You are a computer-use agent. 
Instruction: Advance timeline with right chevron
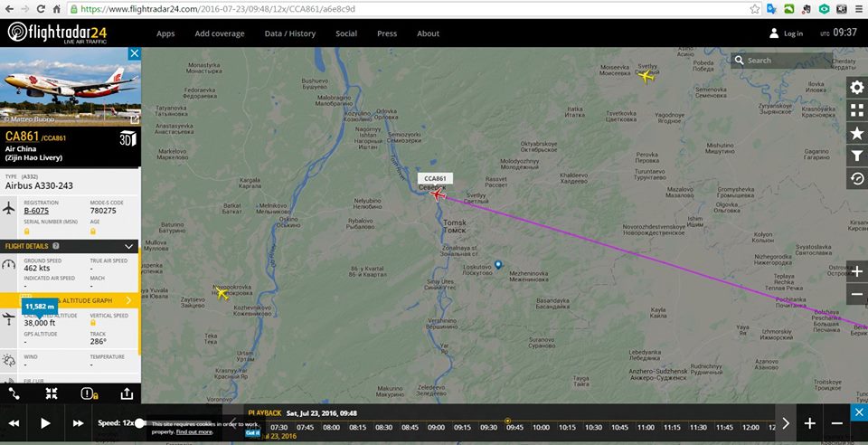(786, 423)
